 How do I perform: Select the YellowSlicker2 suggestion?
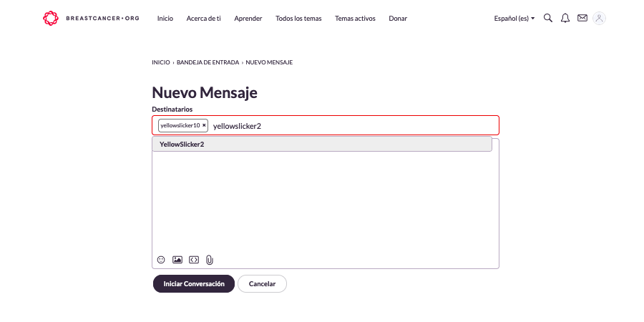(322, 144)
